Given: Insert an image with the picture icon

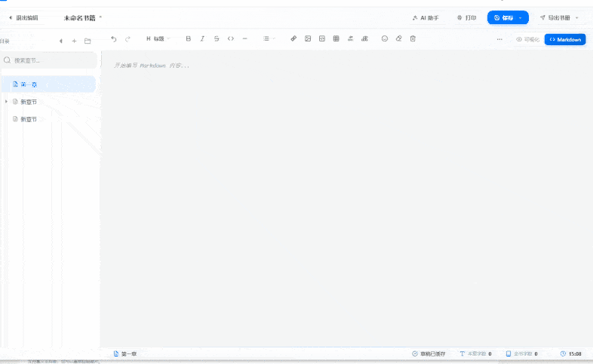Looking at the screenshot, I should tap(308, 38).
